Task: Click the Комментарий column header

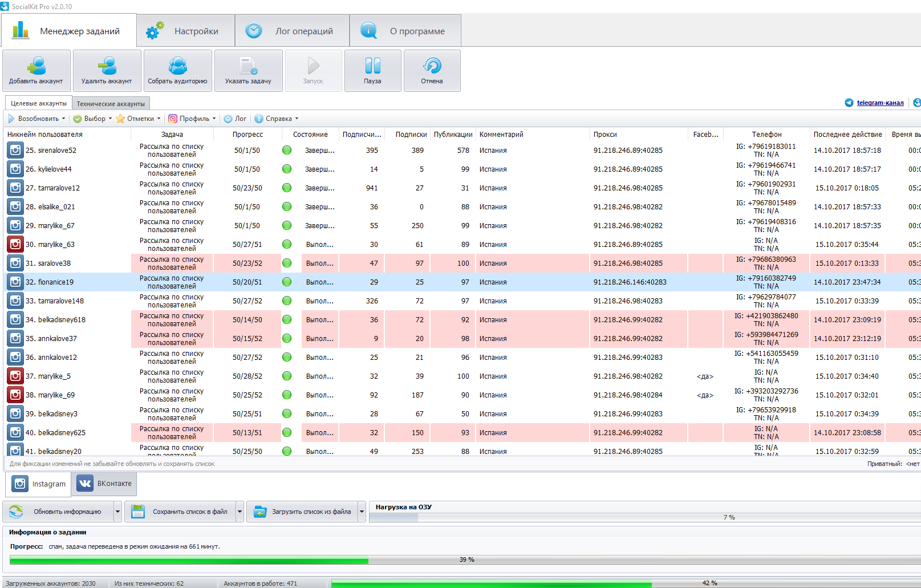Action: click(533, 135)
